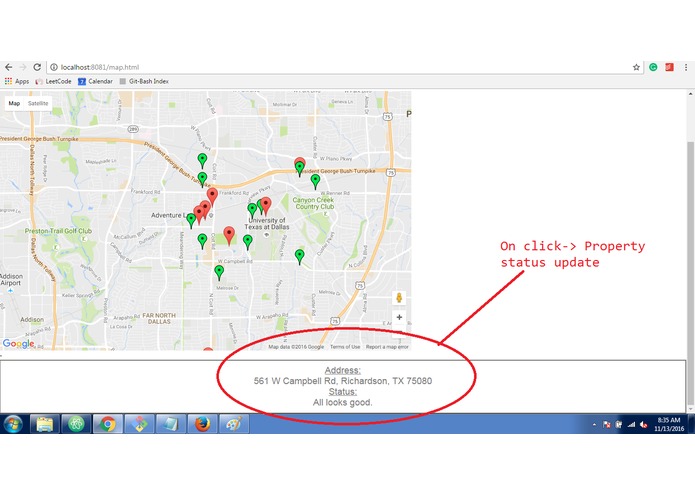Open Paint from the taskbar
Viewport: 695px width, 494px height.
pos(234,424)
